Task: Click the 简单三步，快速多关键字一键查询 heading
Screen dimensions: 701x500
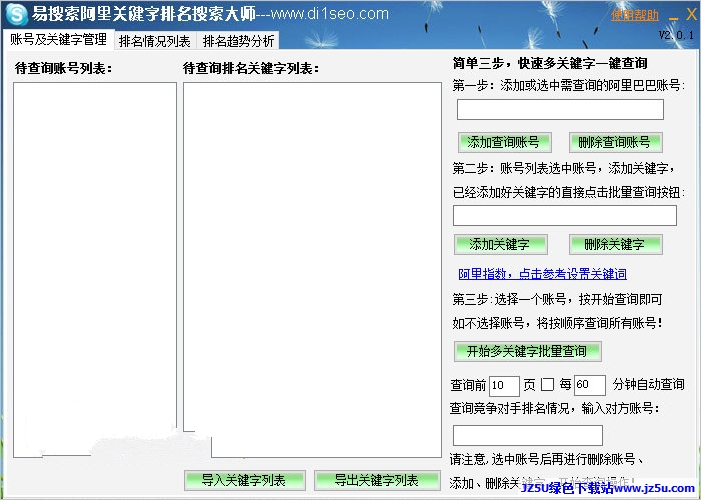Action: tap(550, 63)
